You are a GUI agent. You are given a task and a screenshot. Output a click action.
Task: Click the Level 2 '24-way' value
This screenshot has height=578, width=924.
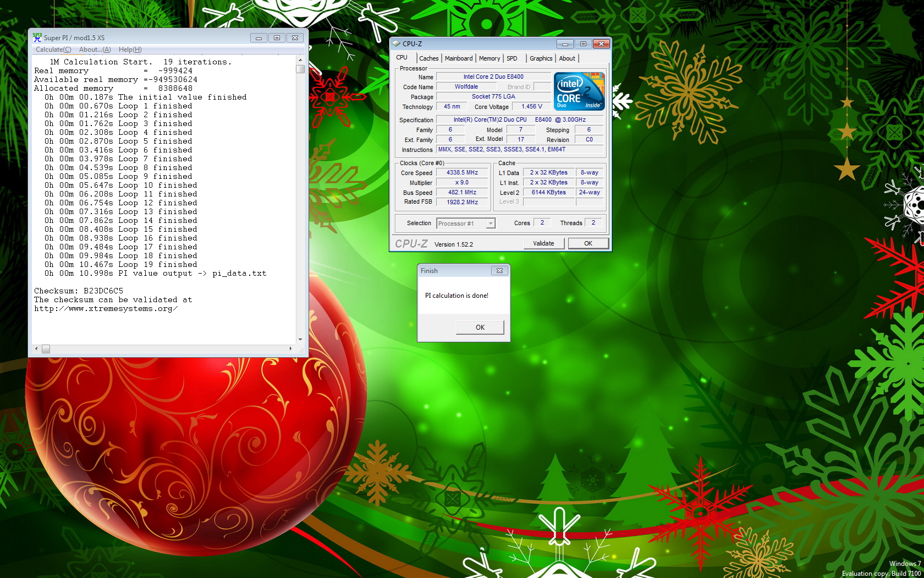pyautogui.click(x=590, y=192)
